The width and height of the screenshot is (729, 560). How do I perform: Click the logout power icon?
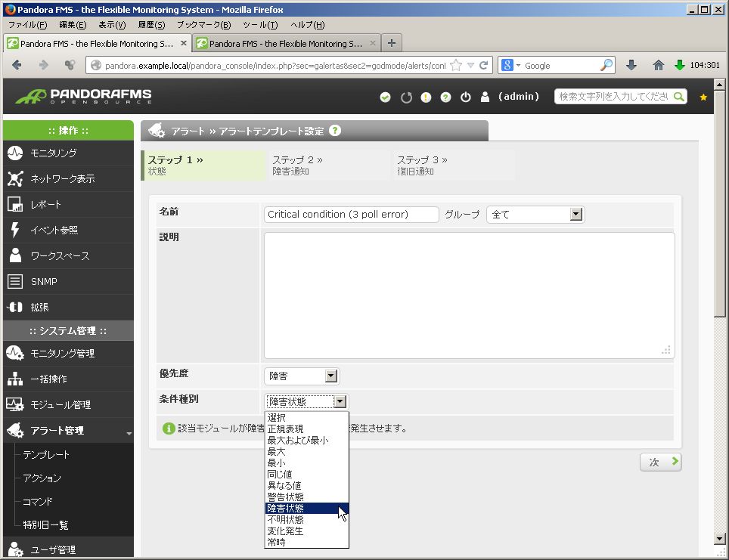coord(465,97)
